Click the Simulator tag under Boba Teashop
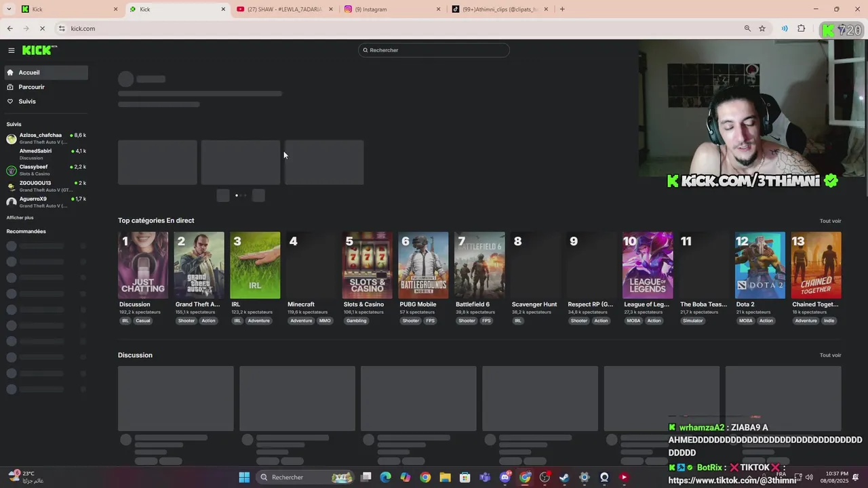Image resolution: width=868 pixels, height=488 pixels. (x=693, y=321)
